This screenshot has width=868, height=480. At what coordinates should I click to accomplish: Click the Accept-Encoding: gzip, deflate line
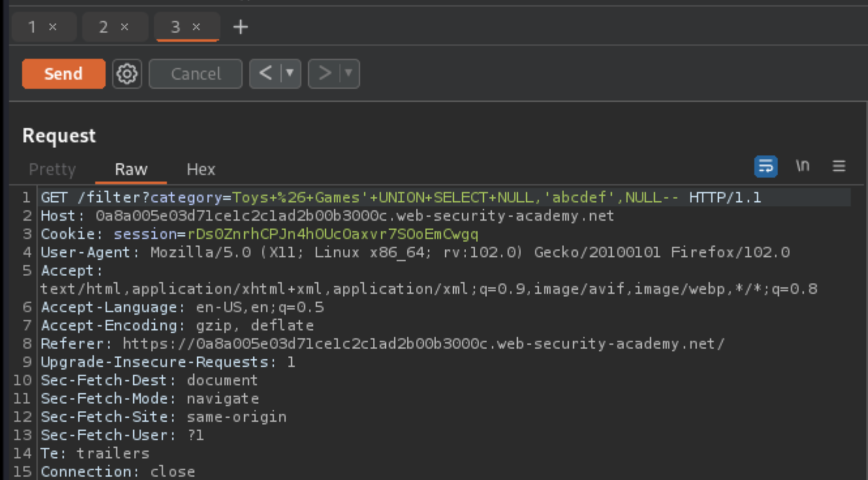(177, 325)
